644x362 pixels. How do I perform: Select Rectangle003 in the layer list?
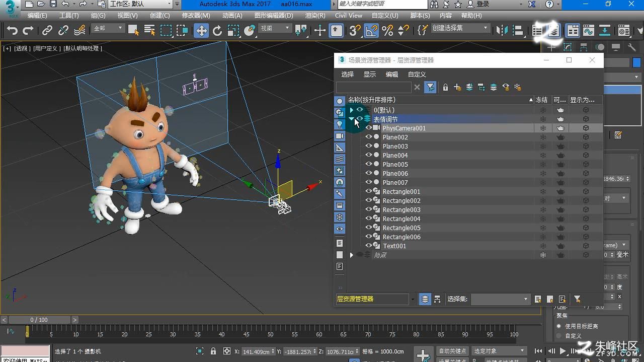pyautogui.click(x=401, y=209)
